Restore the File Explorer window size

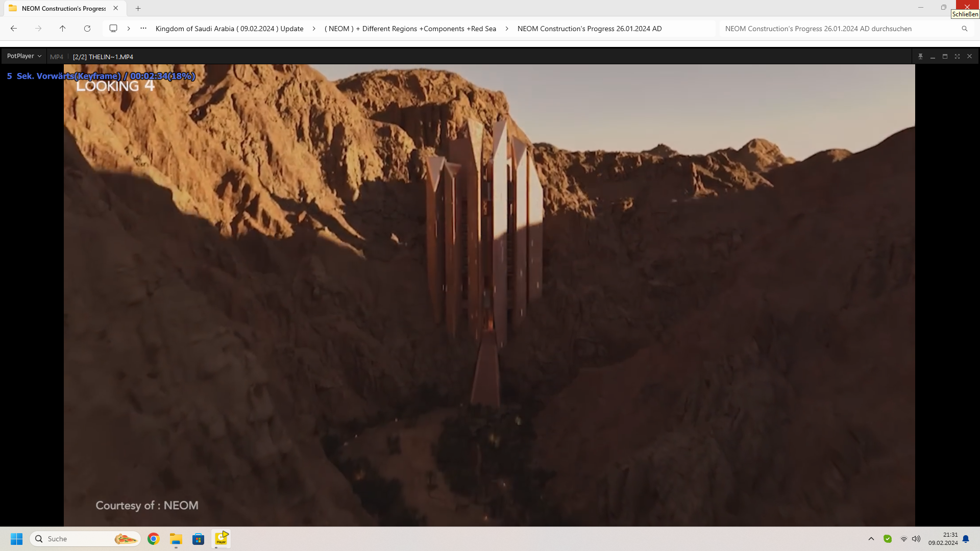tap(943, 7)
